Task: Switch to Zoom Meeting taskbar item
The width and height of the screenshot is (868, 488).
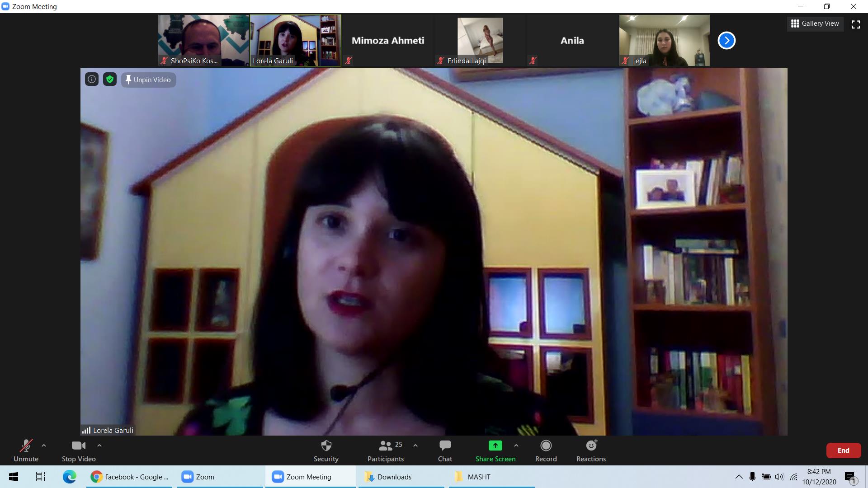Action: pos(311,477)
